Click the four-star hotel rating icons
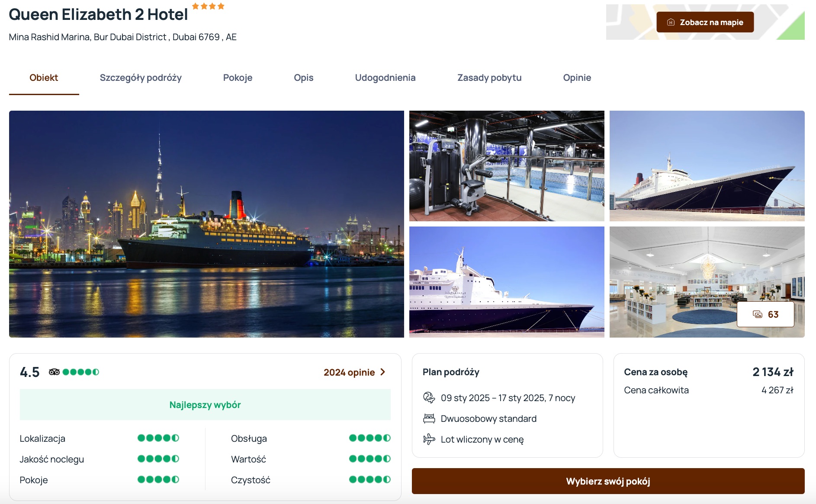 click(x=208, y=6)
